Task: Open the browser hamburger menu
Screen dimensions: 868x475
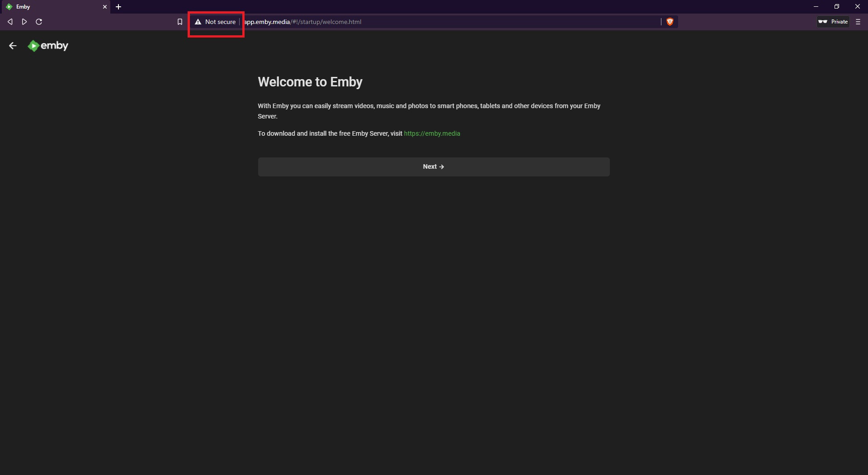Action: [858, 22]
